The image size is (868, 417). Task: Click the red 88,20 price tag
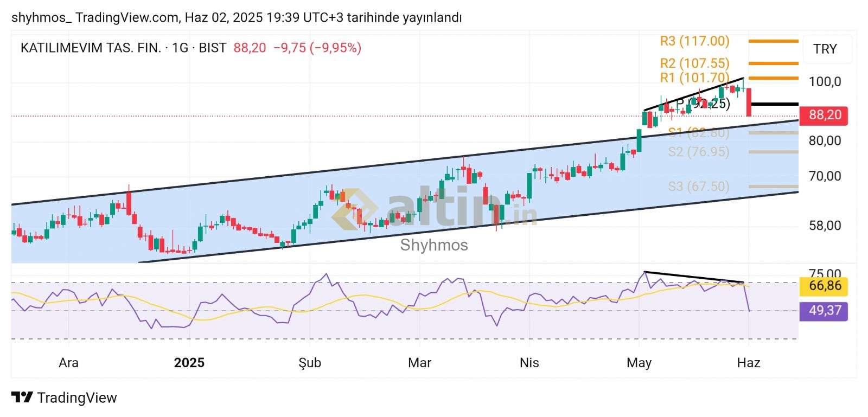pos(824,115)
